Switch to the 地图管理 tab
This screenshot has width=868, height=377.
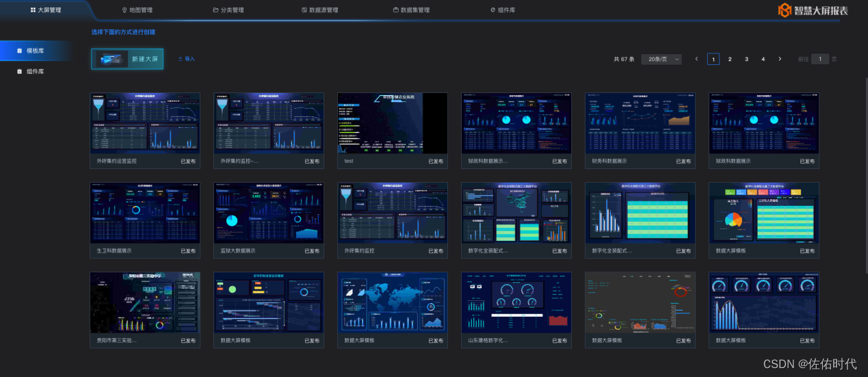point(137,10)
